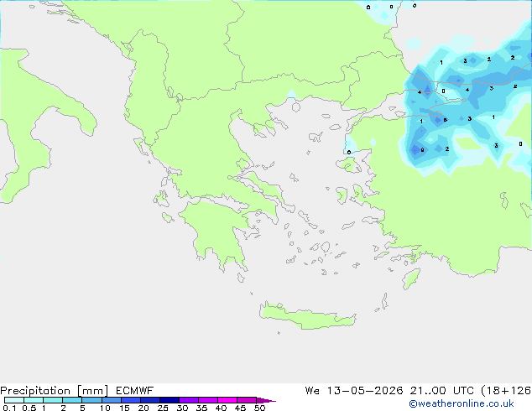Click the Peloponnese peninsula on the map
The width and height of the screenshot is (532, 411).
point(217,234)
